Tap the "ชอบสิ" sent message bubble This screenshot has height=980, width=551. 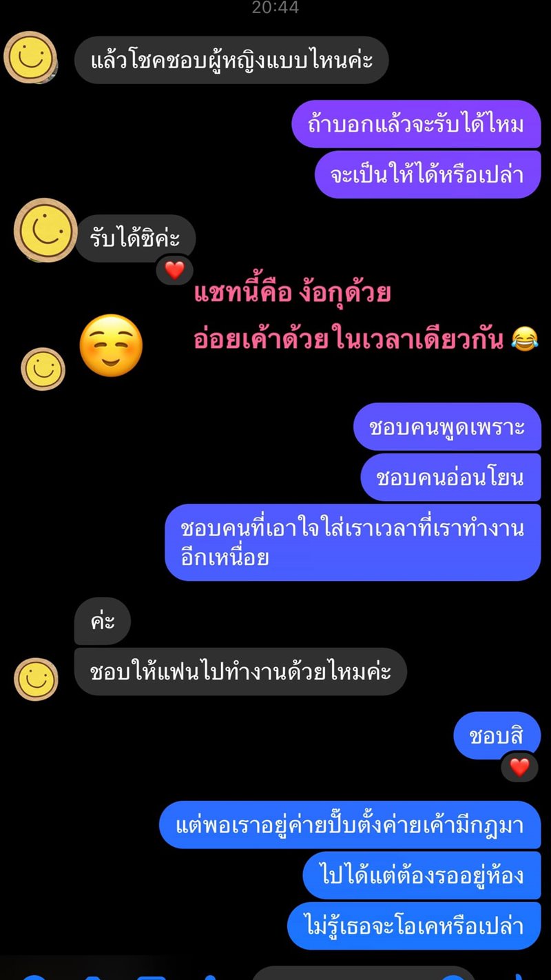[497, 735]
